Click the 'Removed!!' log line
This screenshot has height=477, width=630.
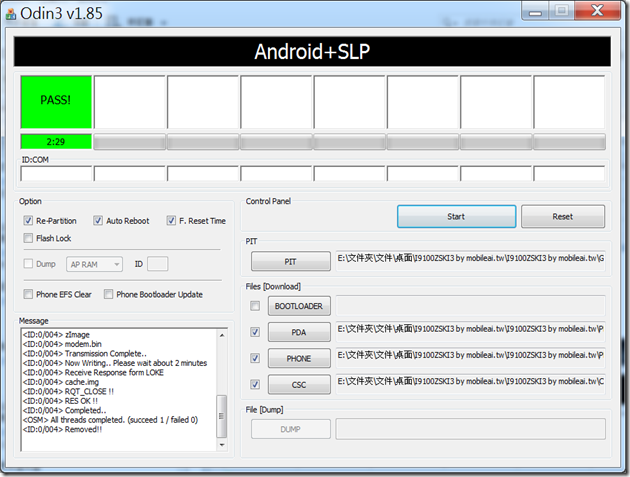(x=63, y=430)
